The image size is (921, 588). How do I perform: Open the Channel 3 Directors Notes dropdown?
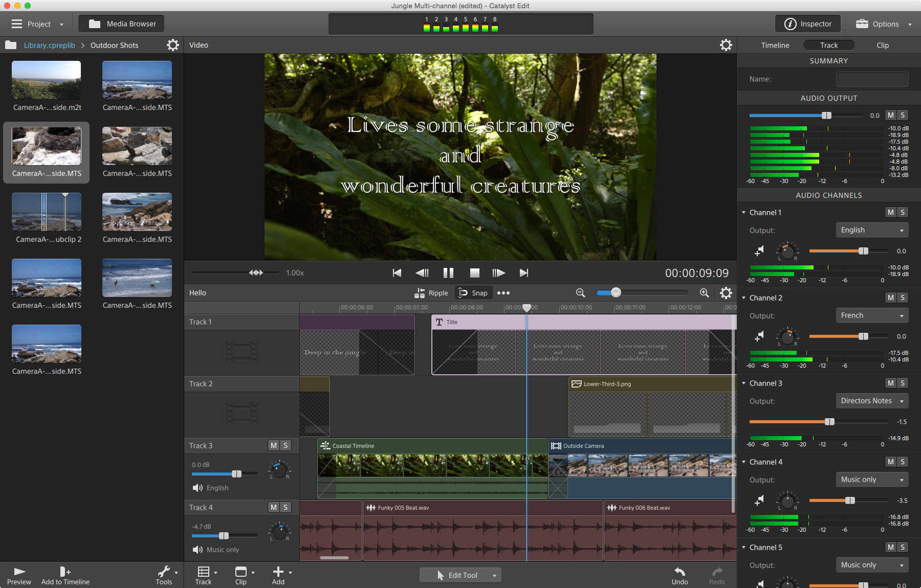[x=872, y=401]
